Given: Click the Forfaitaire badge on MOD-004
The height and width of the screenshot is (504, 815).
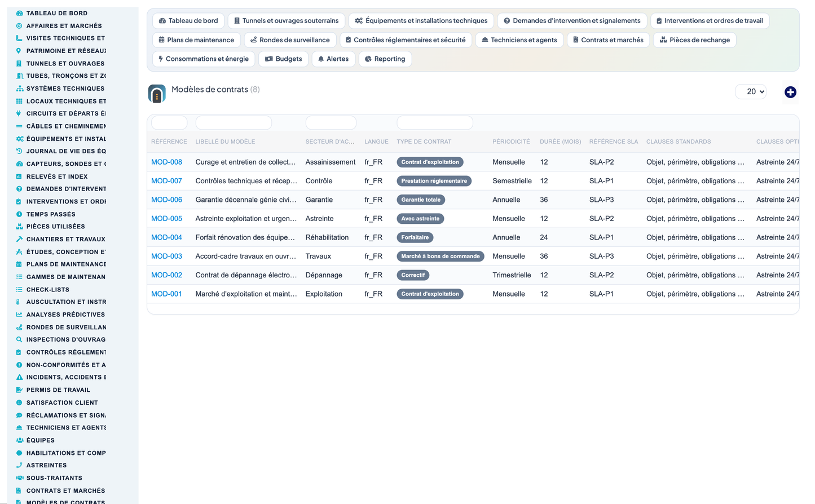Looking at the screenshot, I should pyautogui.click(x=415, y=237).
